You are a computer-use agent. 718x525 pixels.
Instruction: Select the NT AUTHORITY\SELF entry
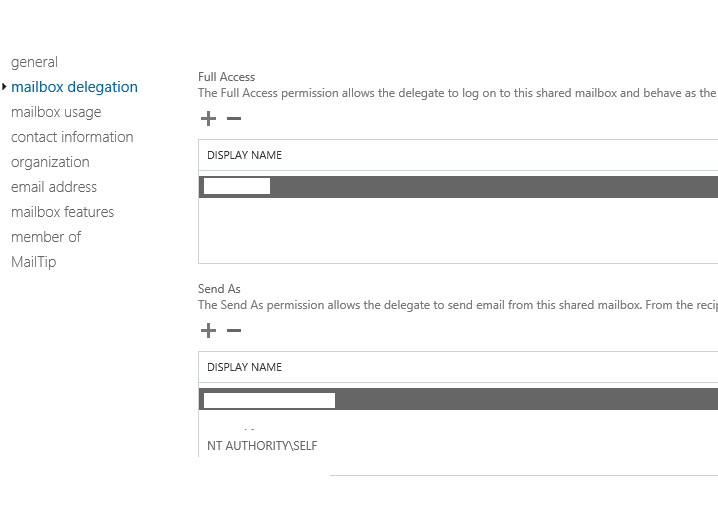click(262, 446)
